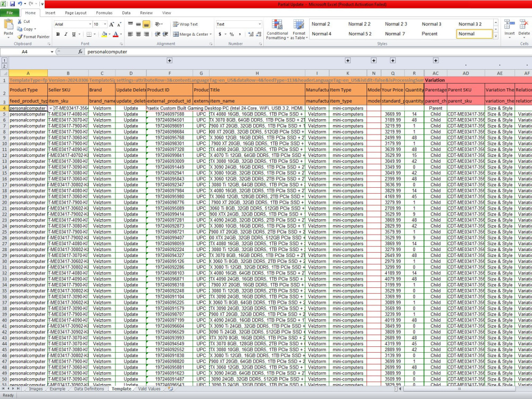Toggle Italic formatting
The height and width of the screenshot is (399, 532).
click(x=66, y=34)
